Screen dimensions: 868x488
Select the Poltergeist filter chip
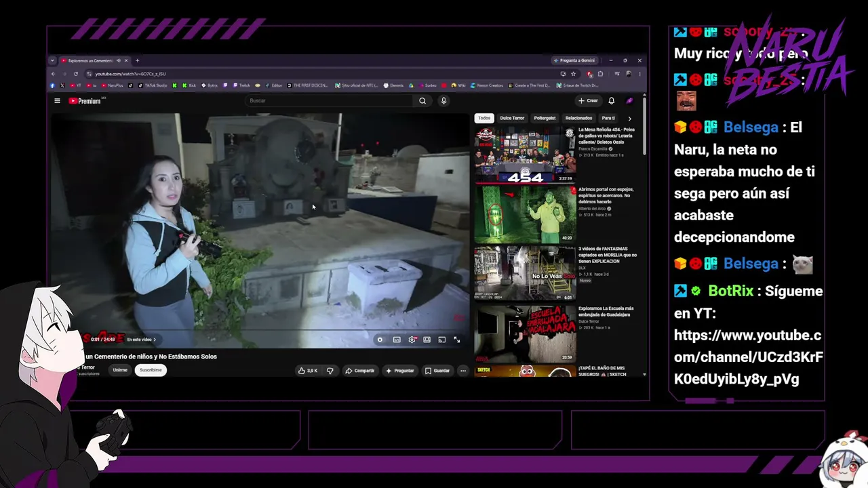545,118
